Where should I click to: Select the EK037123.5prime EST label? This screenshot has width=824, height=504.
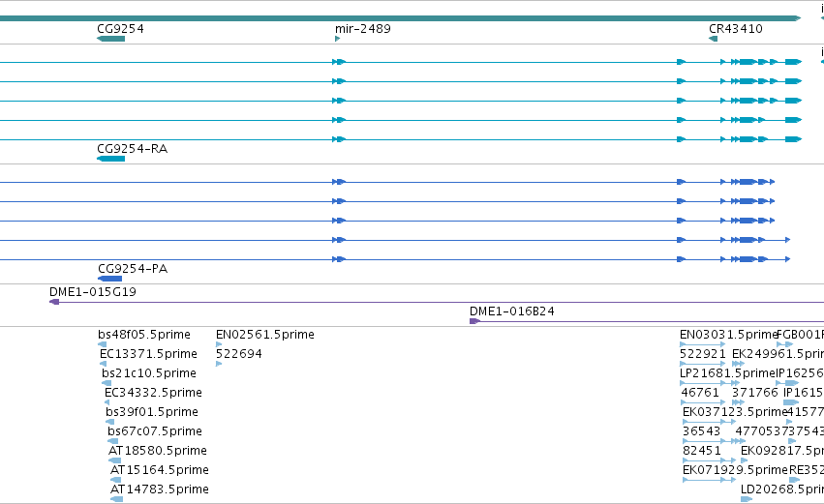(x=735, y=412)
